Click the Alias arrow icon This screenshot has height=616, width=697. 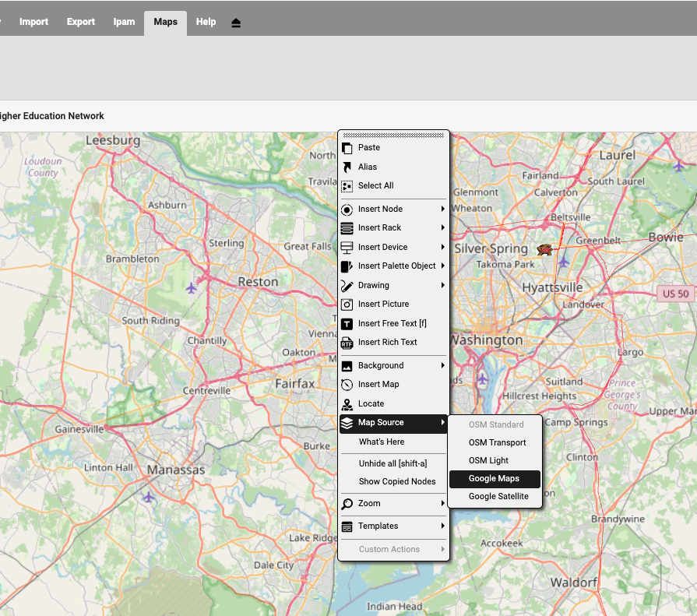347,167
